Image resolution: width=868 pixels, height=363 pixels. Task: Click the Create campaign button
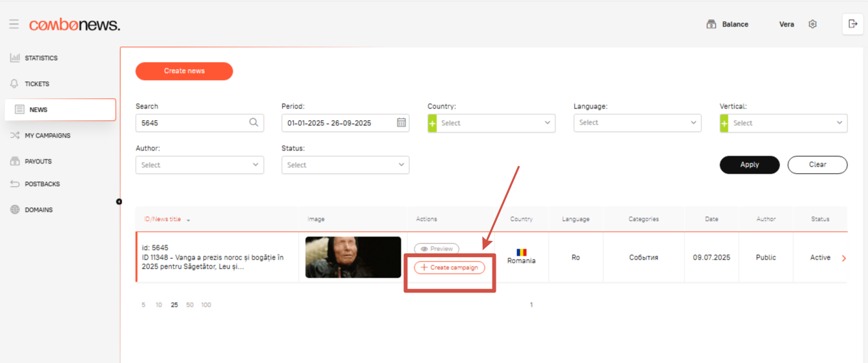pyautogui.click(x=449, y=267)
